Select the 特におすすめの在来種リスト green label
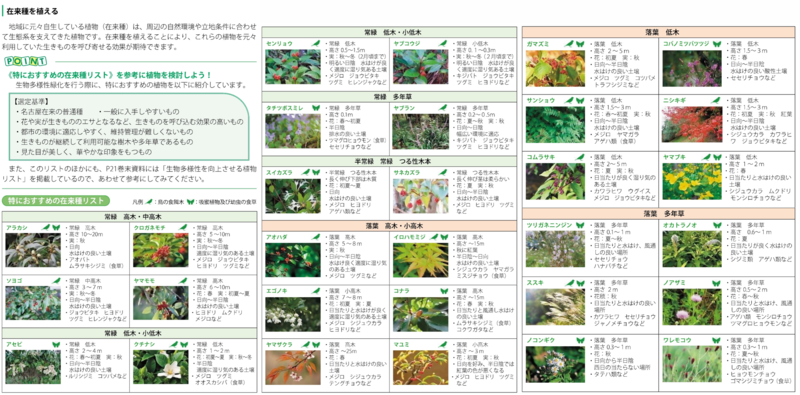Screen dimensions: 800x395 pos(56,201)
